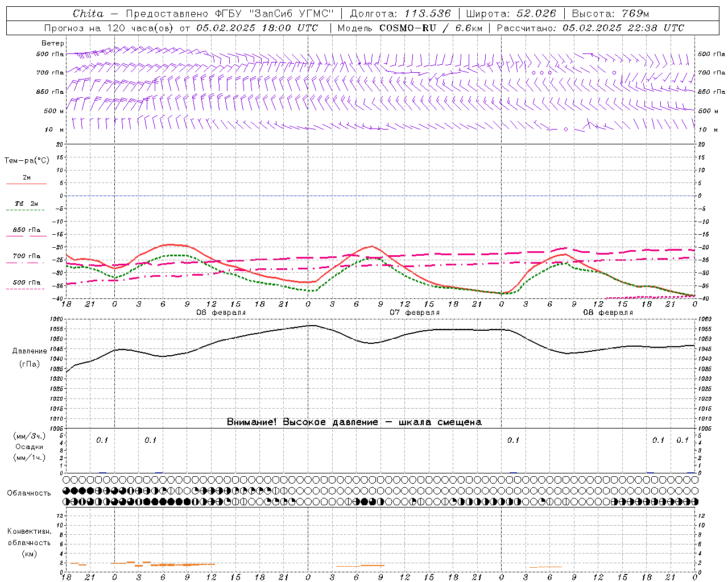Click the "Высота: 769м" header field
The height and width of the screenshot is (582, 728).
click(610, 14)
